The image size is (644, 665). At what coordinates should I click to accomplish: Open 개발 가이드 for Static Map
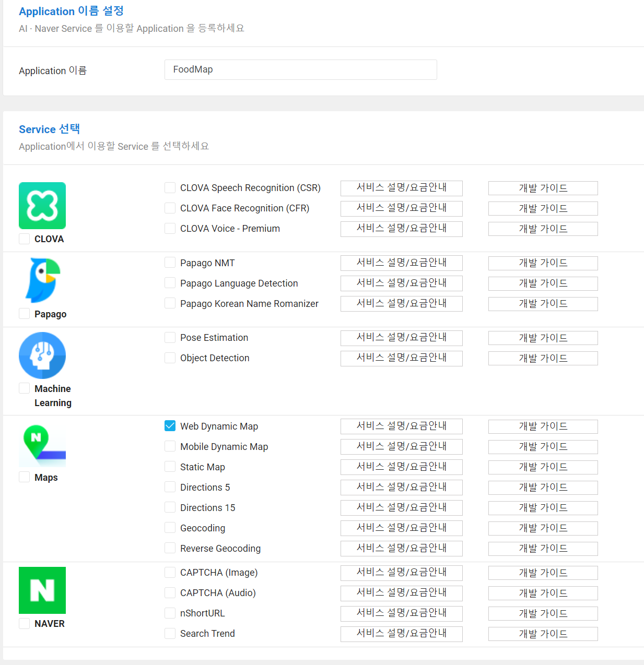(x=543, y=467)
